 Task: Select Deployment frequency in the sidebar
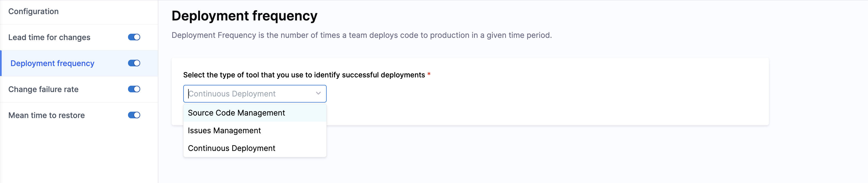(x=52, y=64)
